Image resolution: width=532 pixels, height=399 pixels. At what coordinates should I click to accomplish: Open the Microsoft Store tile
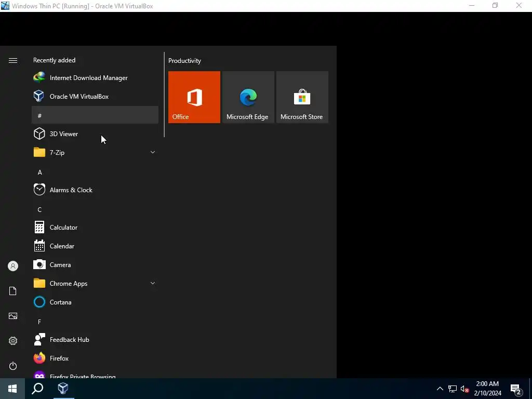click(x=302, y=97)
